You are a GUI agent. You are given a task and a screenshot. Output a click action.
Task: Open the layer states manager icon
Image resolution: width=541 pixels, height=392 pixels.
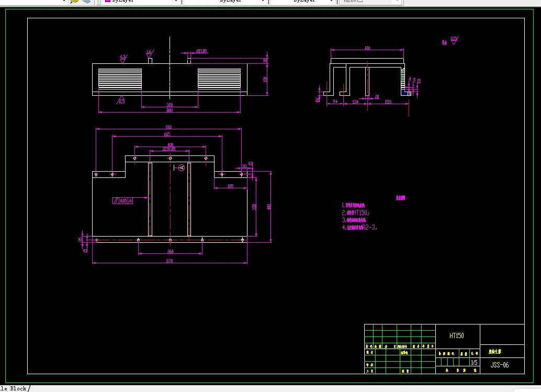pos(86,2)
